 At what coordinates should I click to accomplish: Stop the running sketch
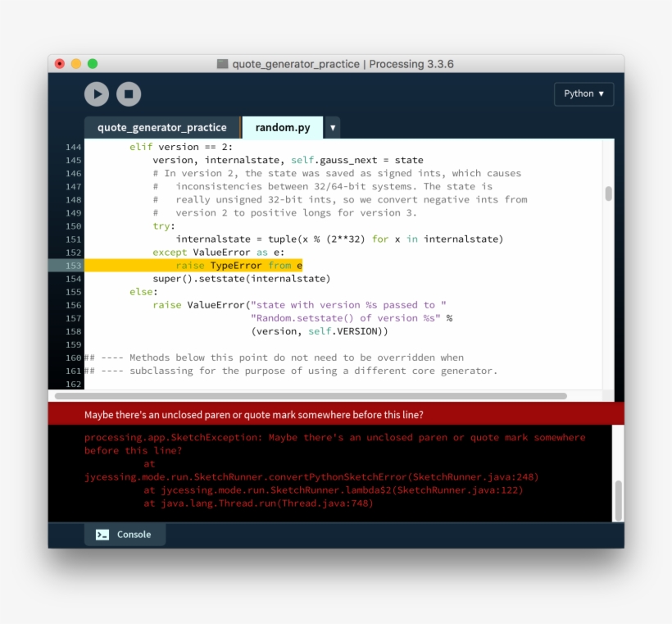pyautogui.click(x=129, y=93)
